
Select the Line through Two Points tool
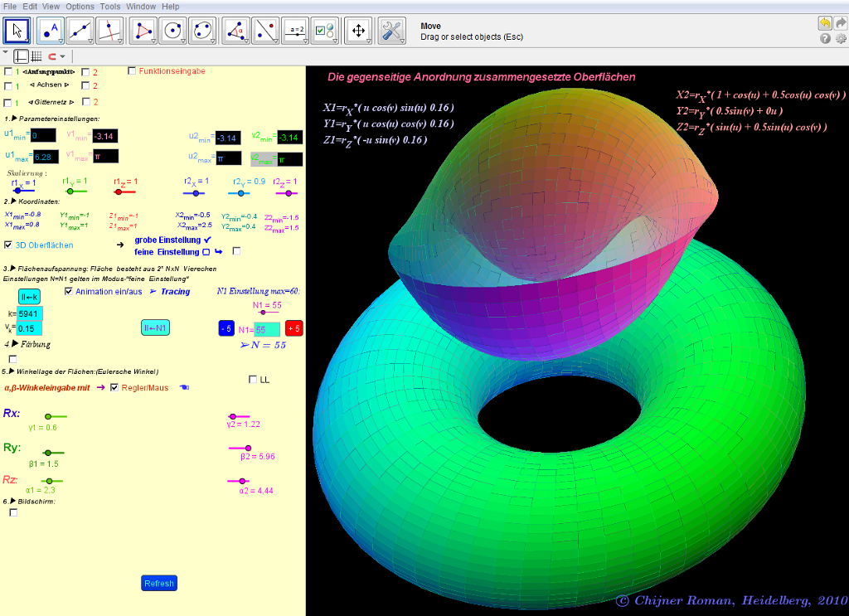[80, 31]
